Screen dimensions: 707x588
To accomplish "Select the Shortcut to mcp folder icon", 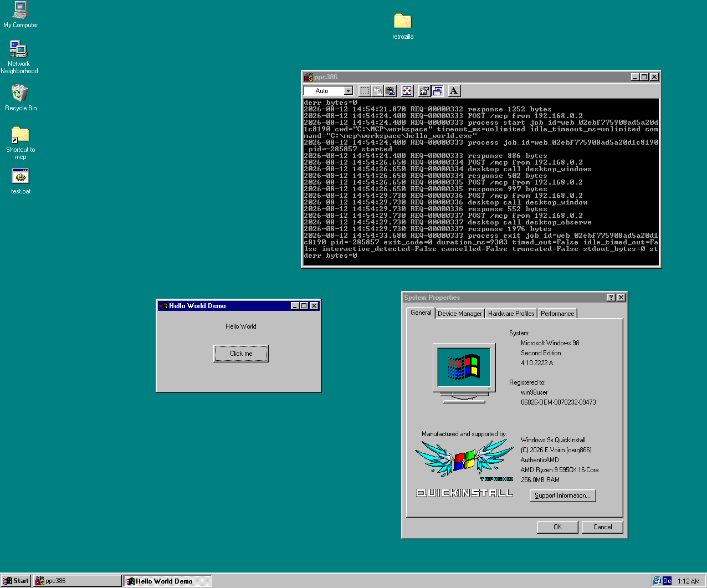I will [x=21, y=143].
